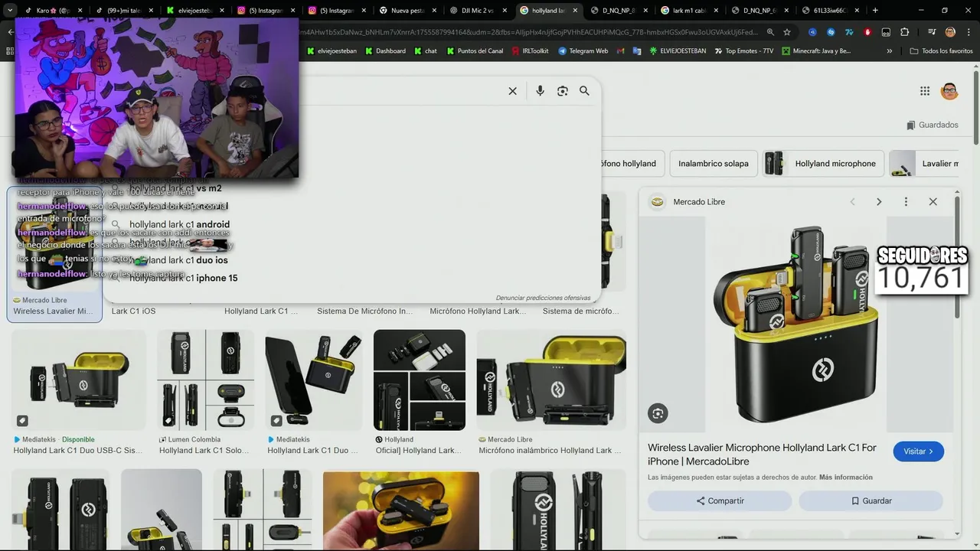Switch to the elviejoesteban browser tab

[194, 11]
